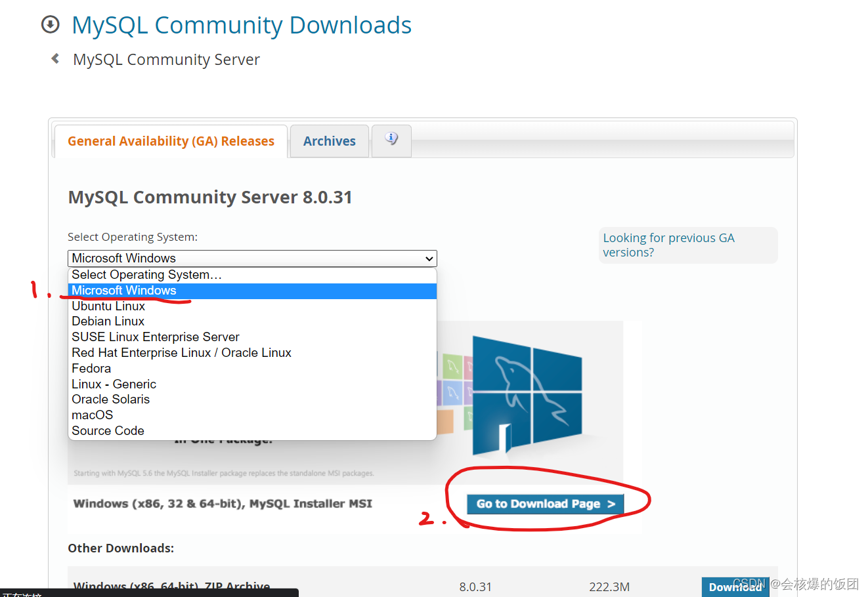Select Linux - Generic option
This screenshot has width=868, height=597.
(252, 384)
